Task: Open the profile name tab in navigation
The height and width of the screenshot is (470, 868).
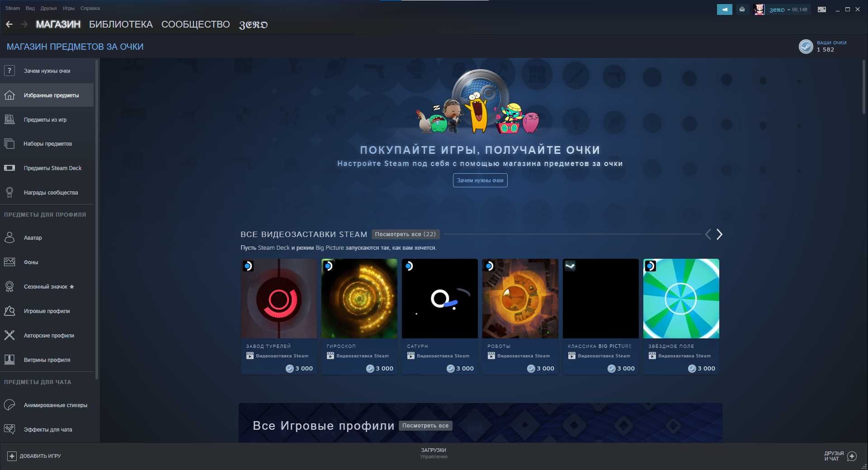Action: [x=253, y=25]
